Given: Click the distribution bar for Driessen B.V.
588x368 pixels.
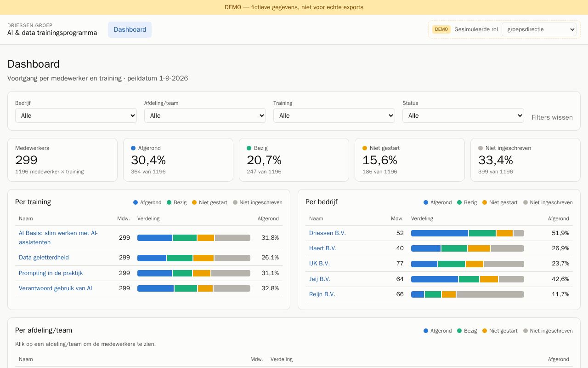Looking at the screenshot, I should pos(468,233).
